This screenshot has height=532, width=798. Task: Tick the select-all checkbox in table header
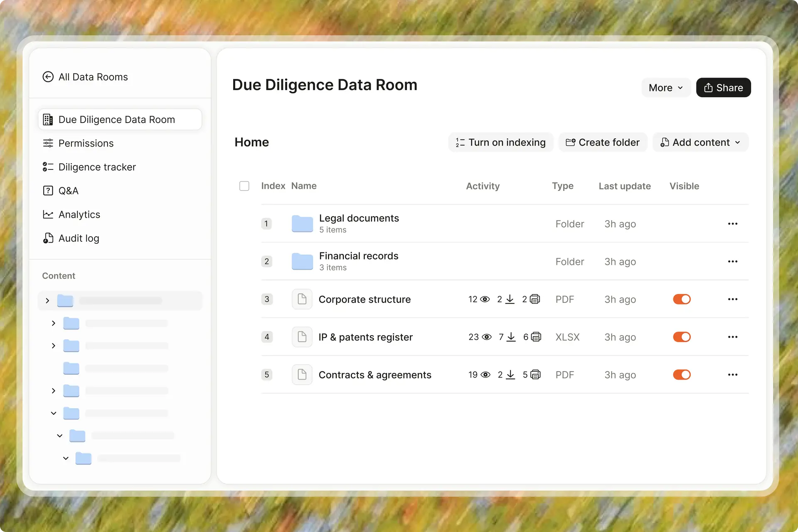244,186
